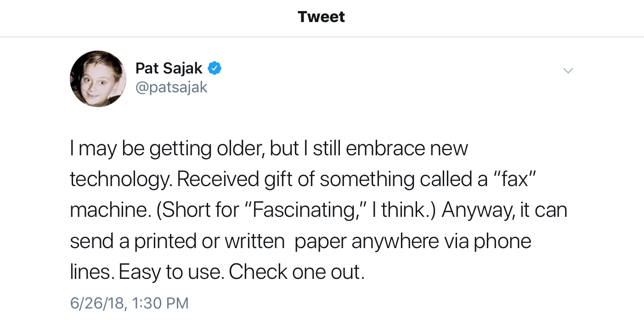Click the words "printed or written"

tap(209, 241)
